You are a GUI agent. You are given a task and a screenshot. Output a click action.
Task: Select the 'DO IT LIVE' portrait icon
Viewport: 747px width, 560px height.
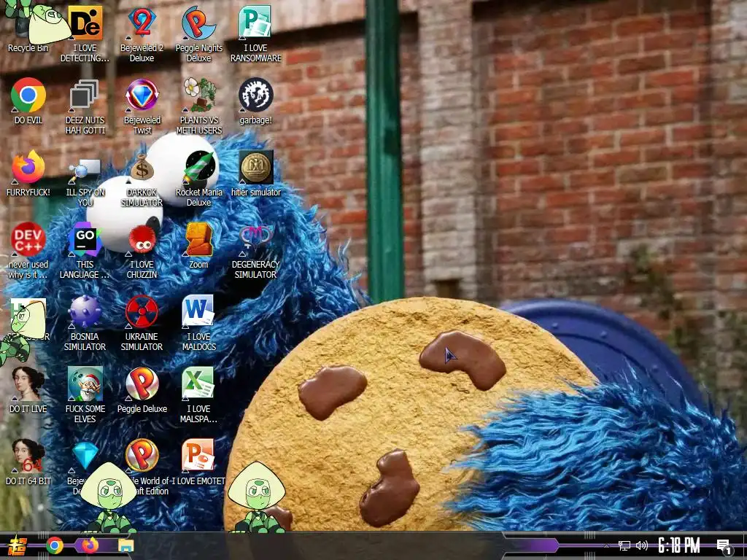point(28,390)
